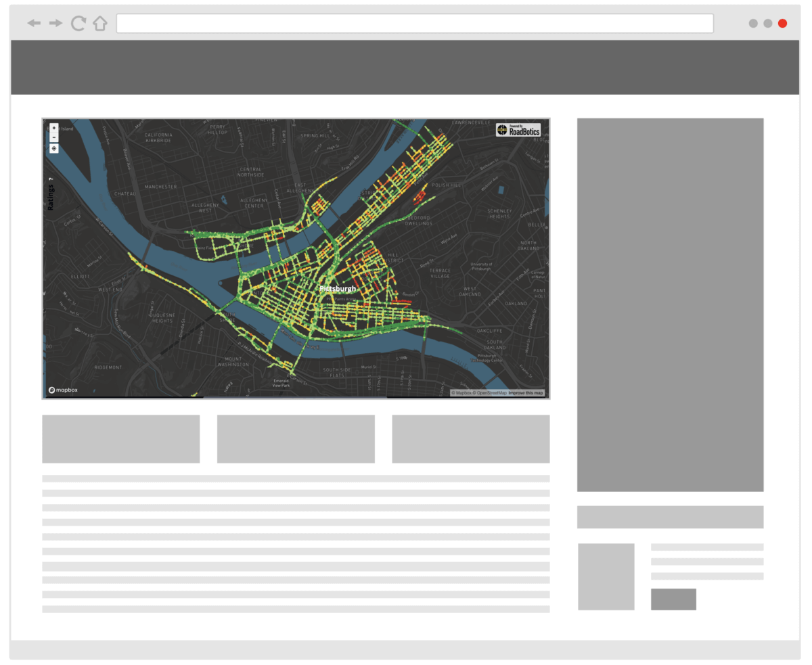Viewport: 812px width, 665px height.
Task: Click the browser forward arrow
Action: click(x=55, y=23)
